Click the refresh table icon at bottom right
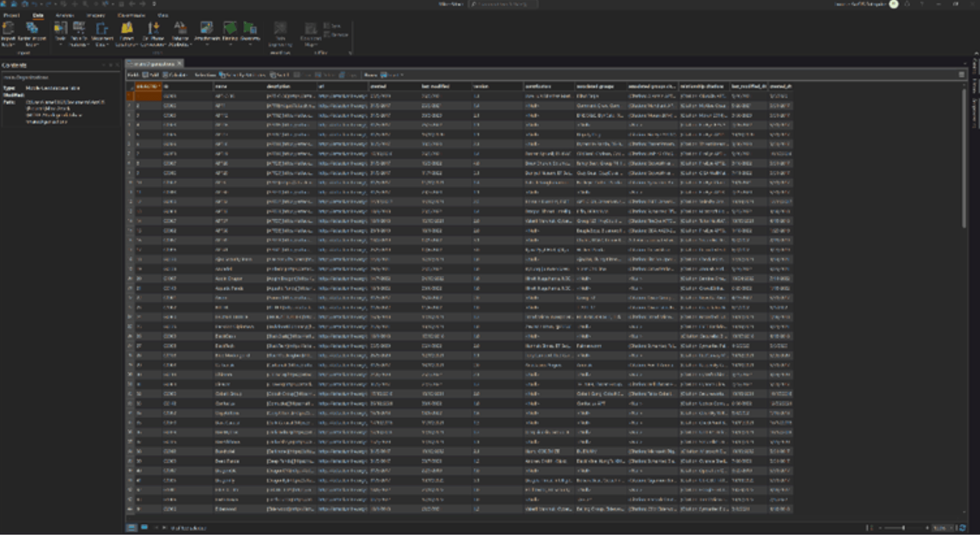 (962, 528)
